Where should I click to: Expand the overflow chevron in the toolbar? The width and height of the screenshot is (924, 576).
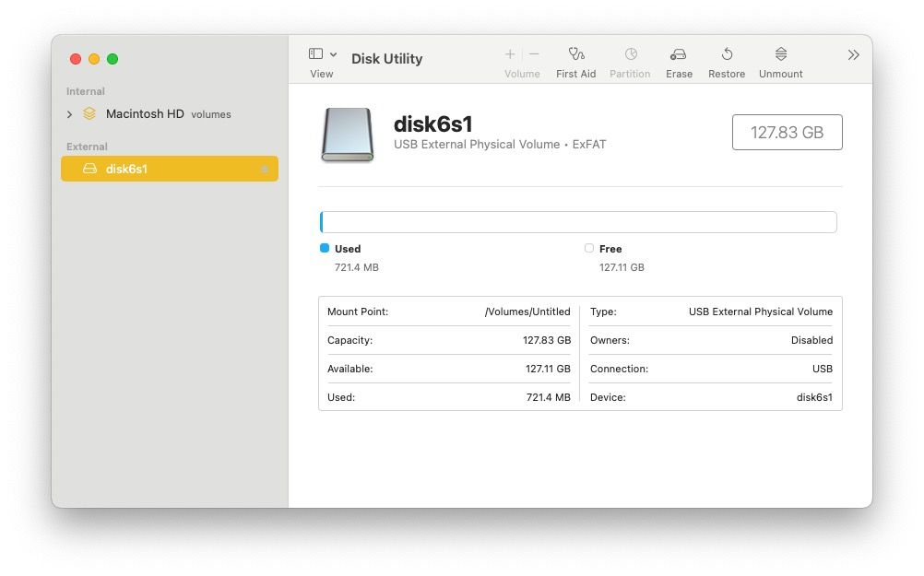(853, 53)
